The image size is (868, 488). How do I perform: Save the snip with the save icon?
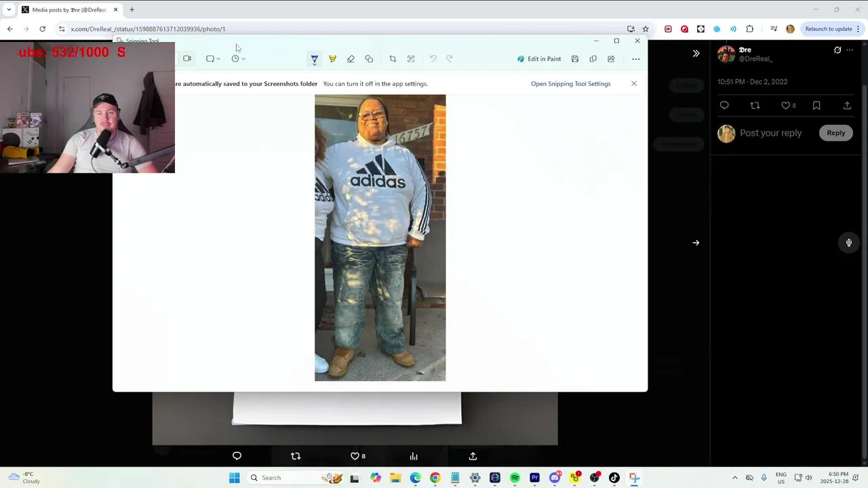(x=575, y=59)
